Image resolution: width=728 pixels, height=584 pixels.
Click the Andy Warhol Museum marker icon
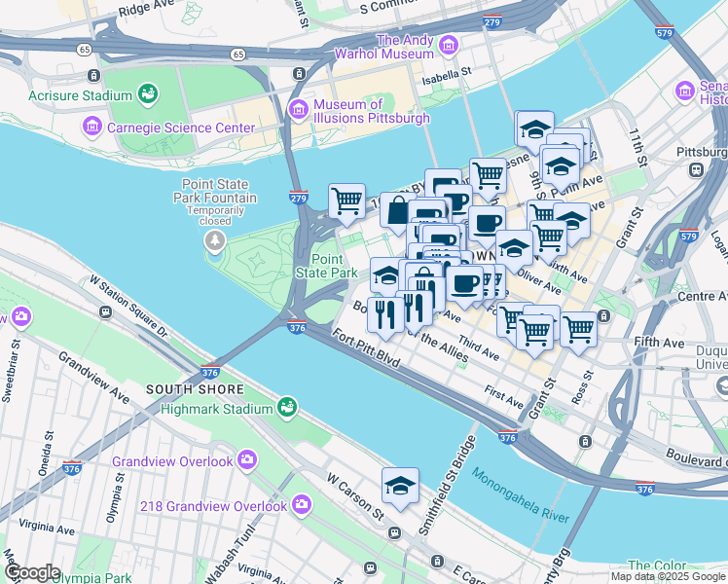[x=449, y=46]
